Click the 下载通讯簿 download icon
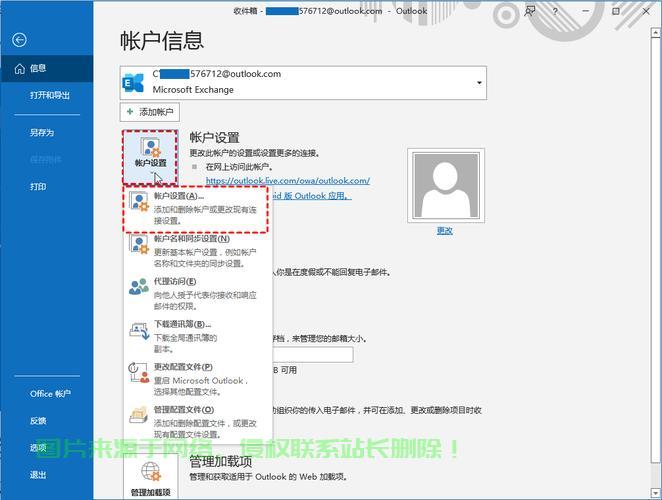 pos(139,331)
